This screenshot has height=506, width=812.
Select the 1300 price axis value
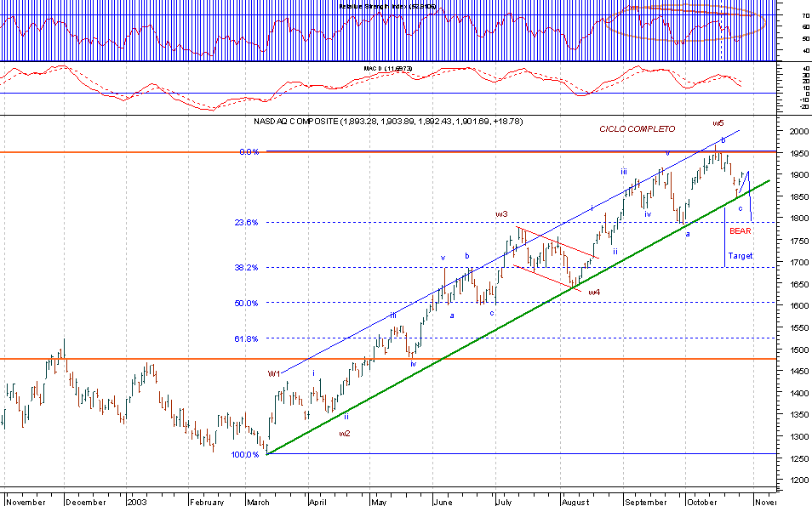point(800,437)
